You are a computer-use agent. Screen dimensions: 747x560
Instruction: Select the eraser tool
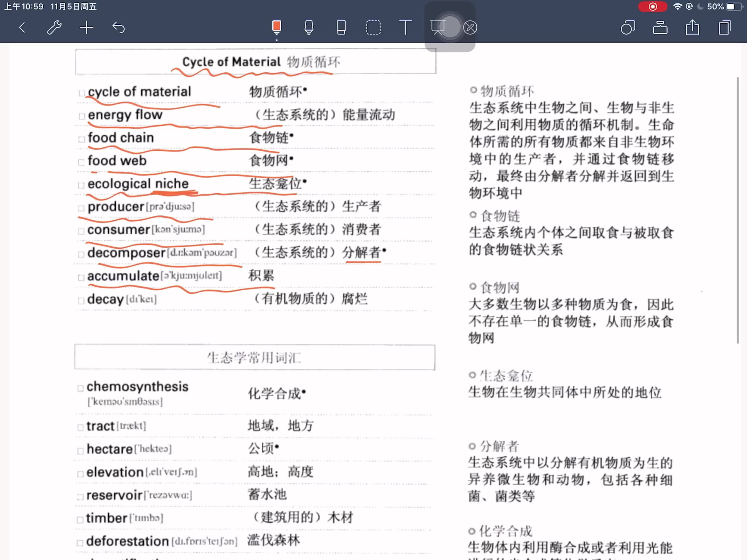341,28
